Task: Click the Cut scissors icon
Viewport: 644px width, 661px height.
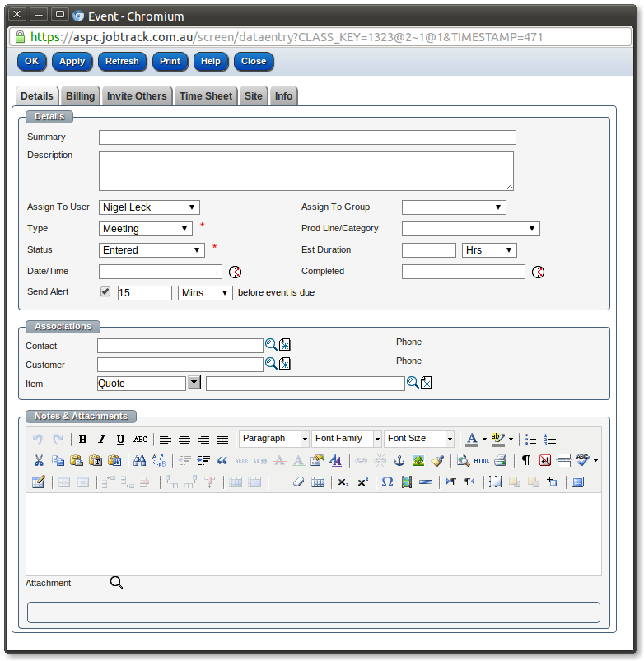Action: click(39, 461)
